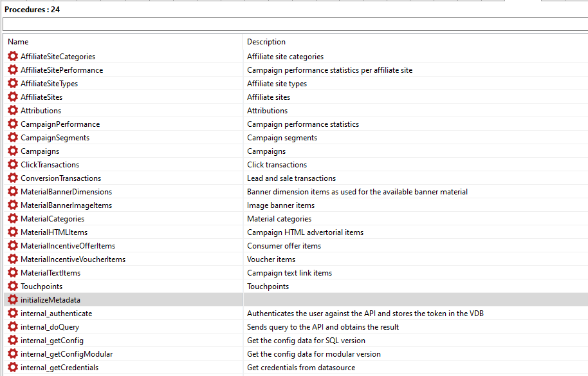Image resolution: width=588 pixels, height=376 pixels.
Task: Select the ConversionTransactions procedure name
Action: click(x=60, y=178)
